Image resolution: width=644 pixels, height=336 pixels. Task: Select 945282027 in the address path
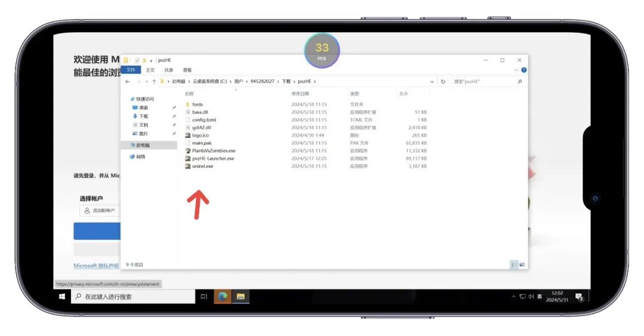tap(262, 81)
